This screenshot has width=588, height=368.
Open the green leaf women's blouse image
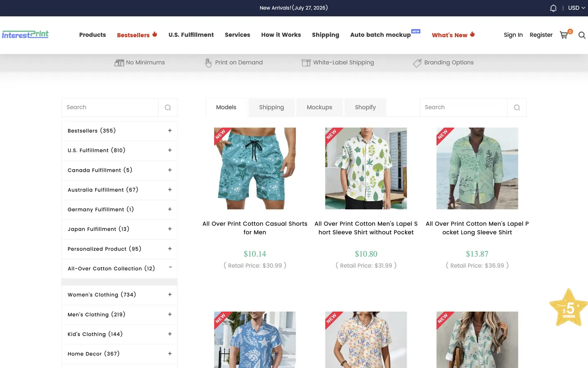pos(477,340)
